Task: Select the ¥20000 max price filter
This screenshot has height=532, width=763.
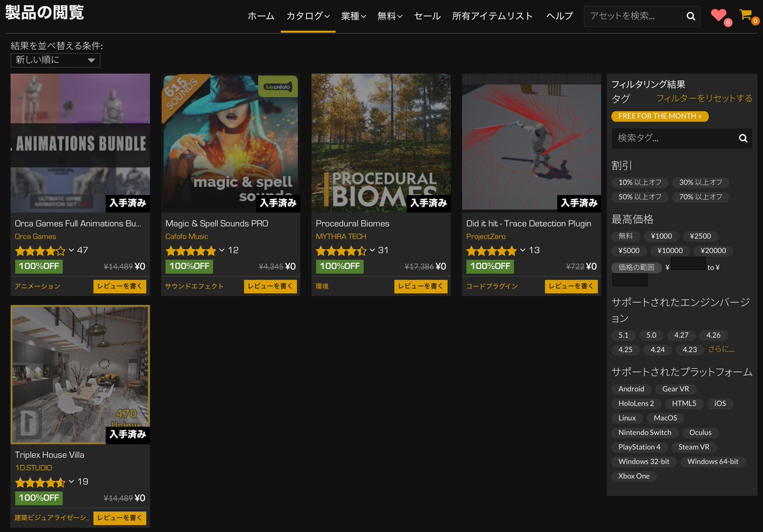Action: pyautogui.click(x=712, y=250)
